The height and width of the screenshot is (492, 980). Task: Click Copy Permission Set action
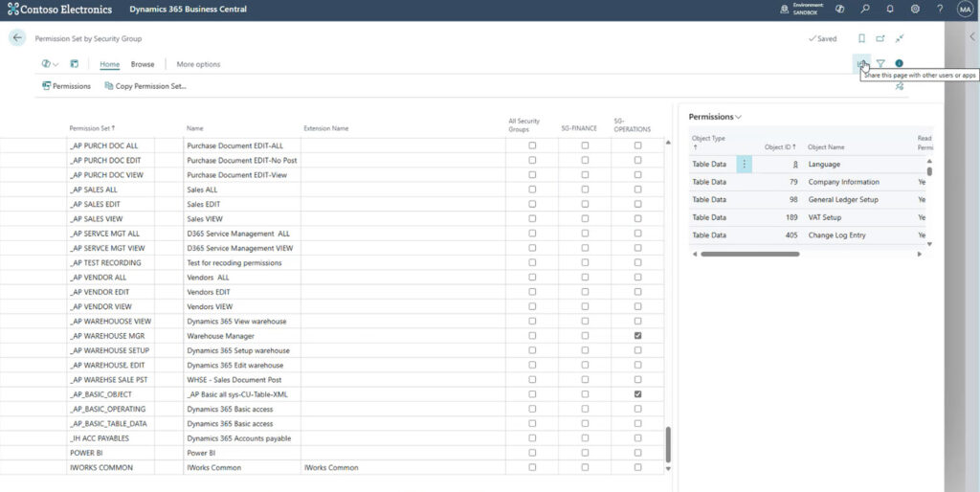pyautogui.click(x=145, y=86)
